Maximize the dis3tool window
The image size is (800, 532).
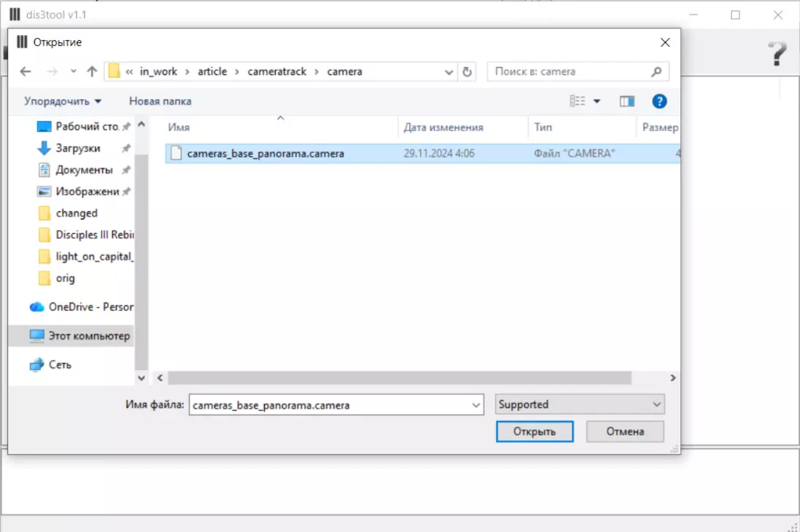[x=735, y=15]
